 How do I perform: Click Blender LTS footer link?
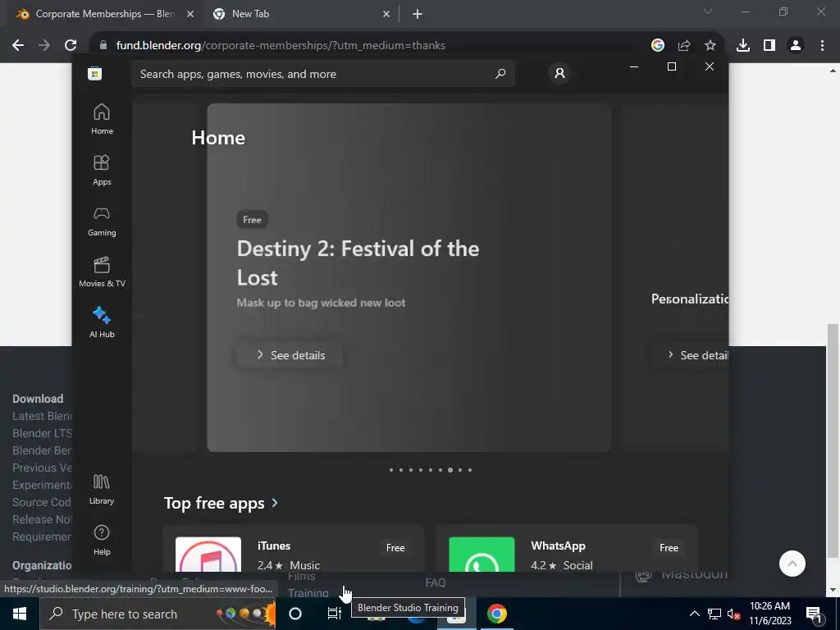[x=42, y=433]
